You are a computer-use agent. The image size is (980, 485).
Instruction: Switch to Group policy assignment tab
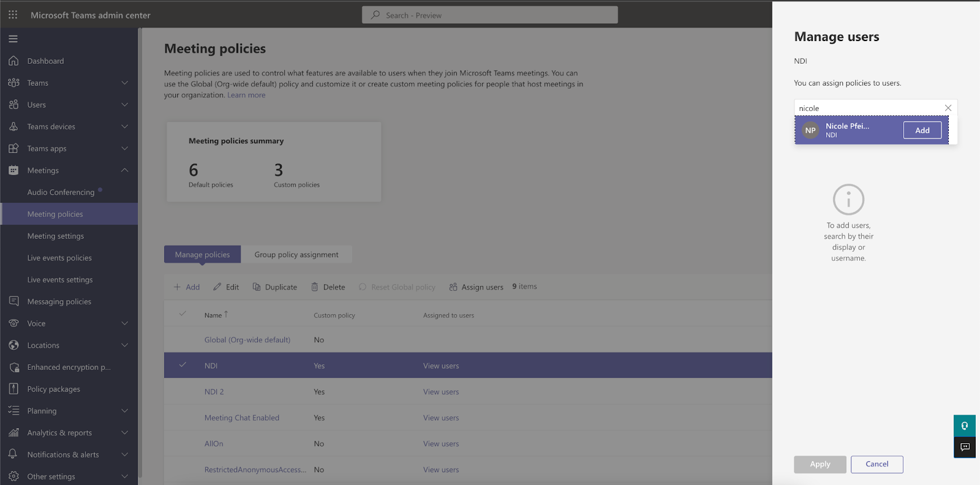(x=296, y=254)
